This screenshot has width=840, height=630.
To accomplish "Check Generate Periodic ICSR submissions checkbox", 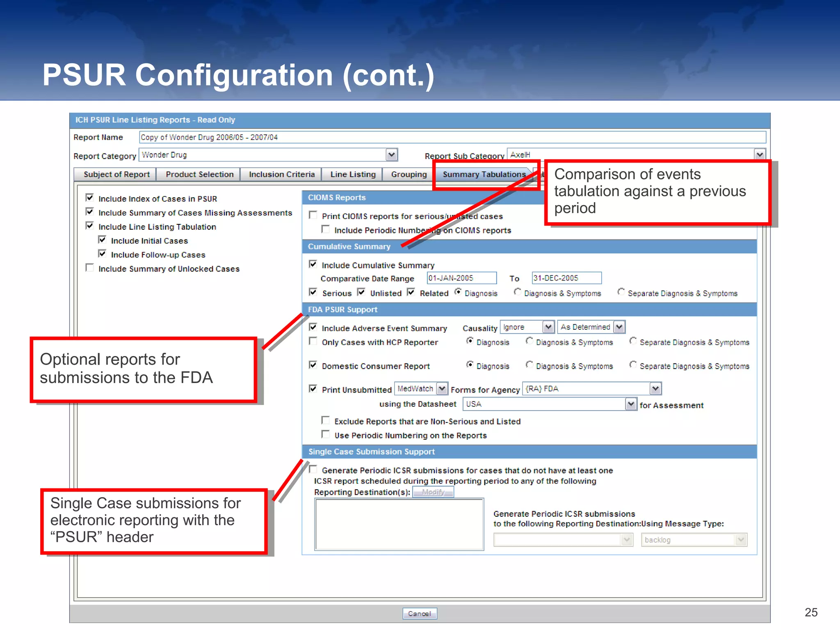I will point(313,469).
